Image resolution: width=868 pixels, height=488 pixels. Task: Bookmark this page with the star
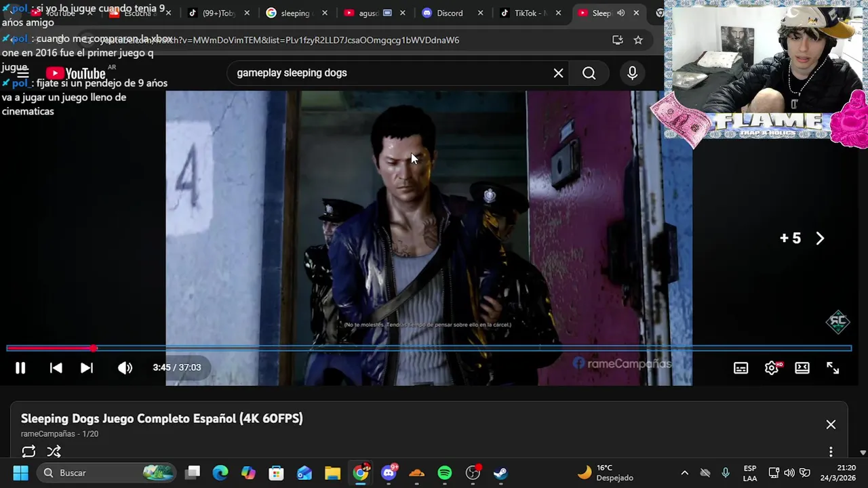click(638, 40)
